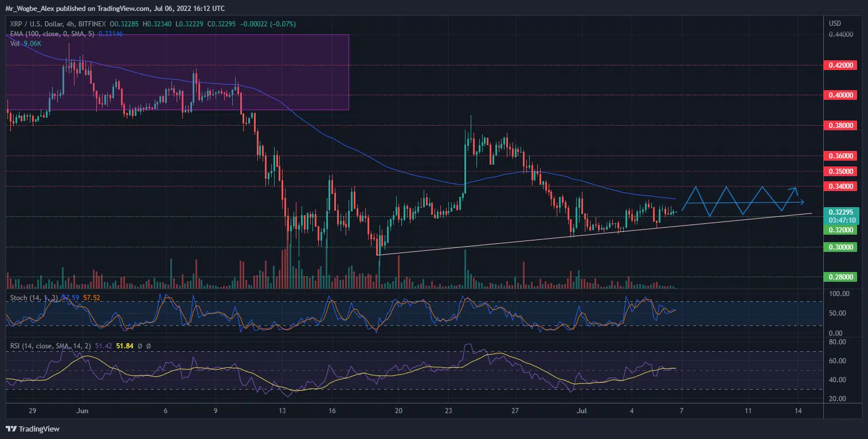This screenshot has width=868, height=439.
Task: Click the red 0.34000 price level label
Action: click(x=839, y=186)
